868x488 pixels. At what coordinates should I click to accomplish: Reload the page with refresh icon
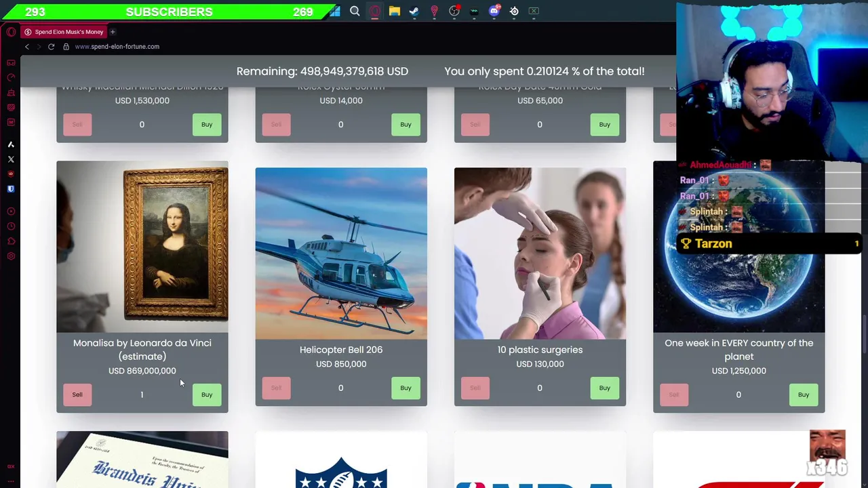(51, 47)
